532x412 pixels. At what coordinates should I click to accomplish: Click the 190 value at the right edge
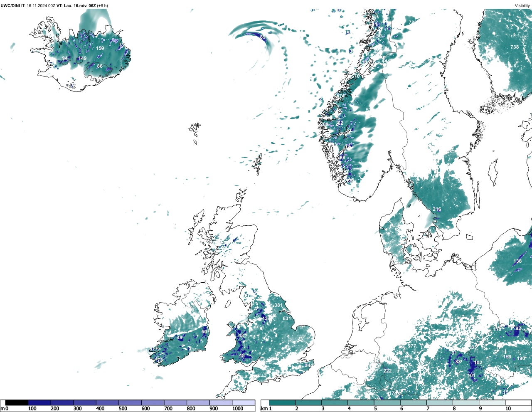pyautogui.click(x=521, y=358)
